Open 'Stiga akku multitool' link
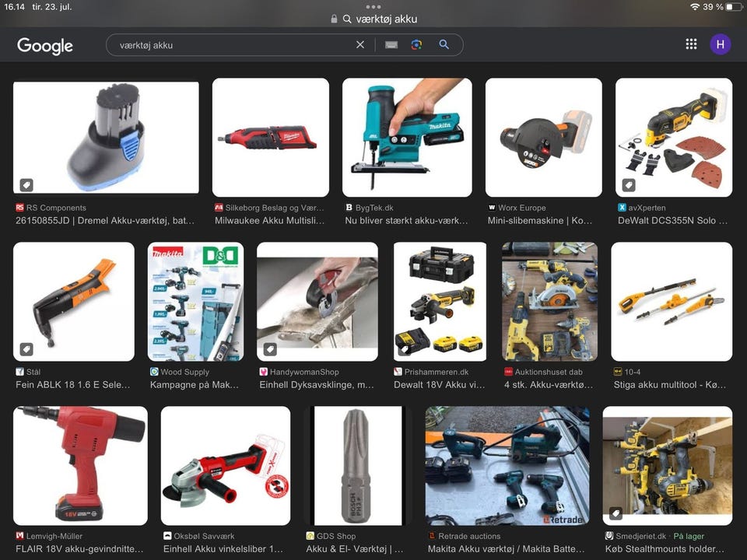This screenshot has width=747, height=560. [x=669, y=385]
